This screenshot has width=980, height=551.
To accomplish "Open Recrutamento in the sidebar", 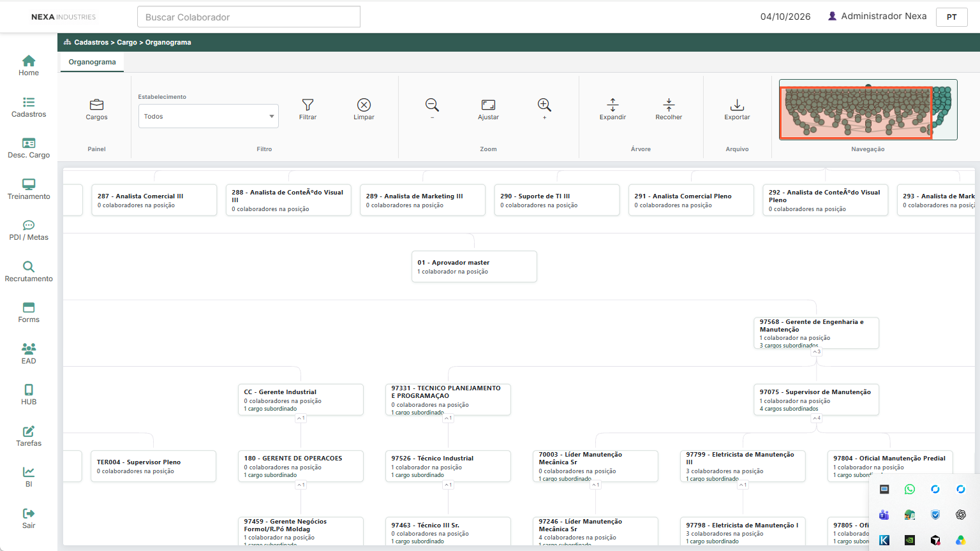I will coord(29,272).
